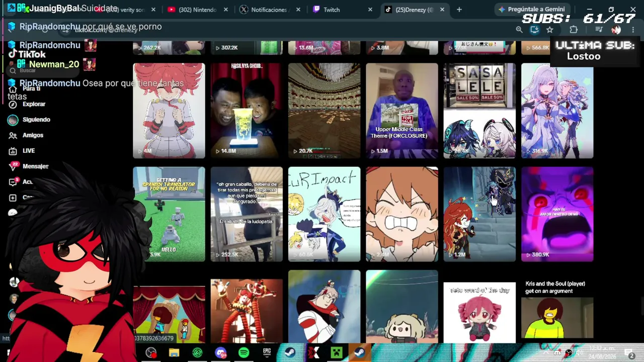Switch to the verity tab
The width and height of the screenshot is (644, 362).
point(126,10)
